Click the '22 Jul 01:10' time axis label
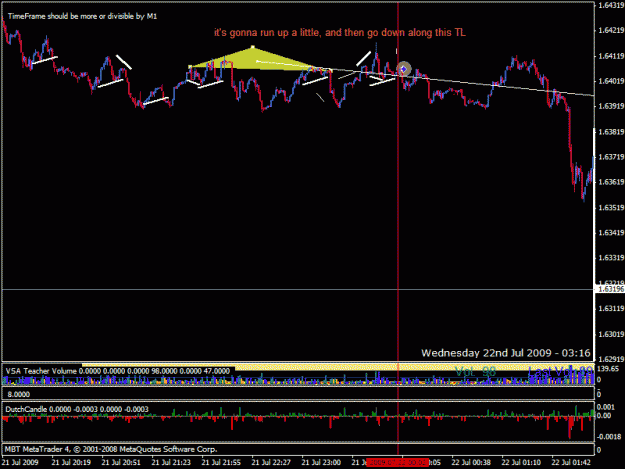Image resolution: width=625 pixels, height=469 pixels. [x=521, y=463]
